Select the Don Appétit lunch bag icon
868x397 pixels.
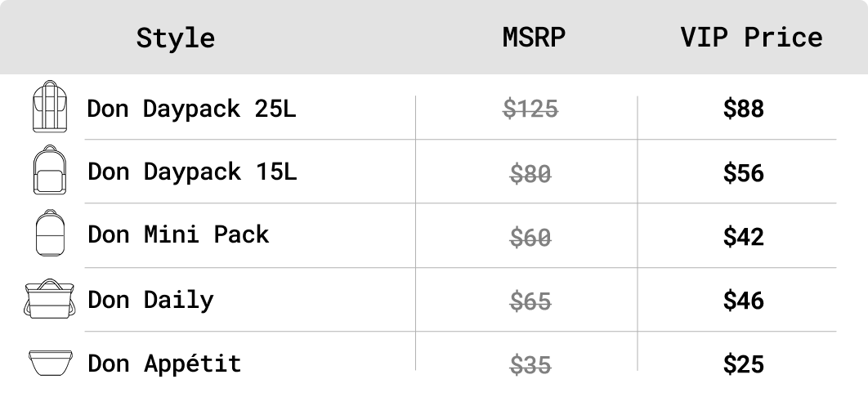click(x=51, y=363)
